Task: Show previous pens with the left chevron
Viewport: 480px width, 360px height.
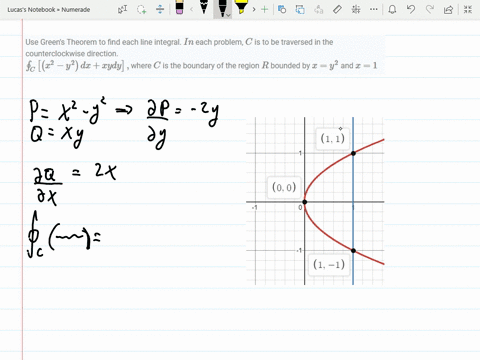Action: (191, 9)
